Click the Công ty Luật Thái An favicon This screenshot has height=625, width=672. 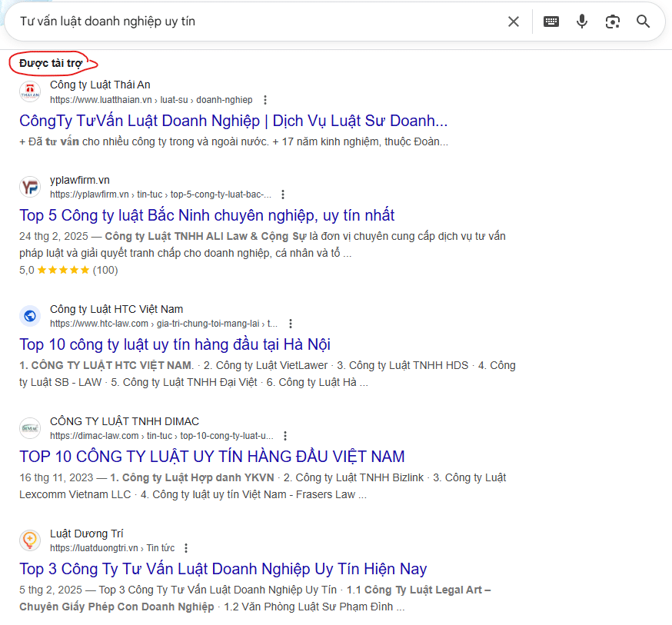30,91
